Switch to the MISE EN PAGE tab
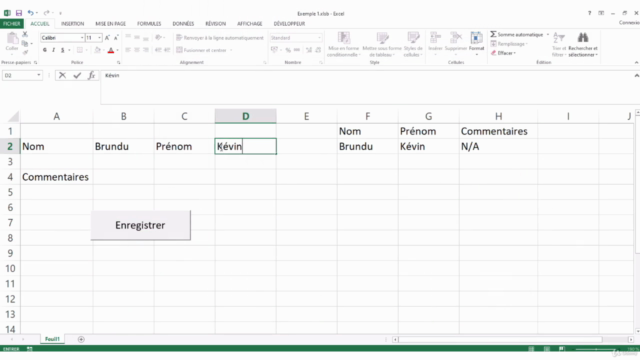 (x=111, y=24)
